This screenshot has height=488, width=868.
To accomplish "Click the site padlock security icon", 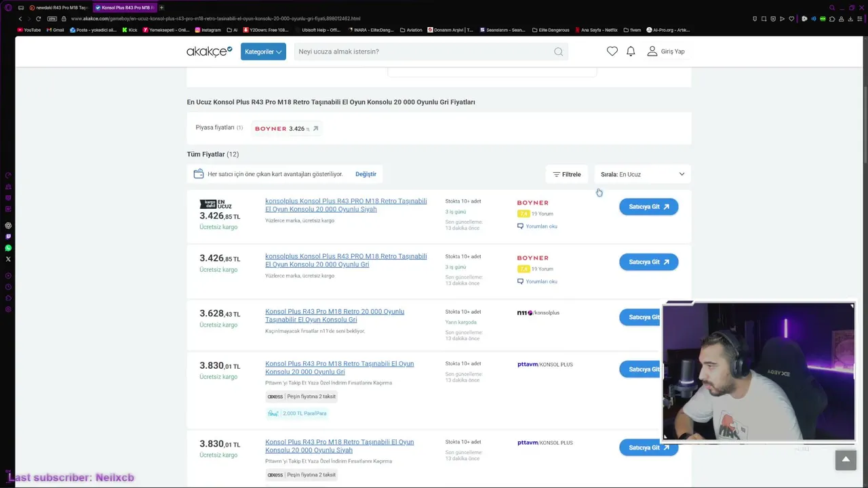I will [64, 19].
